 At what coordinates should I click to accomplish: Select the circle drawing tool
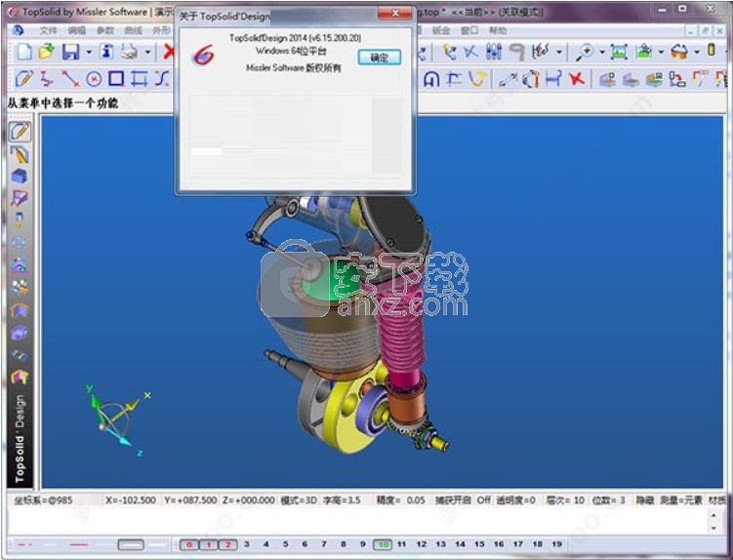pos(94,79)
